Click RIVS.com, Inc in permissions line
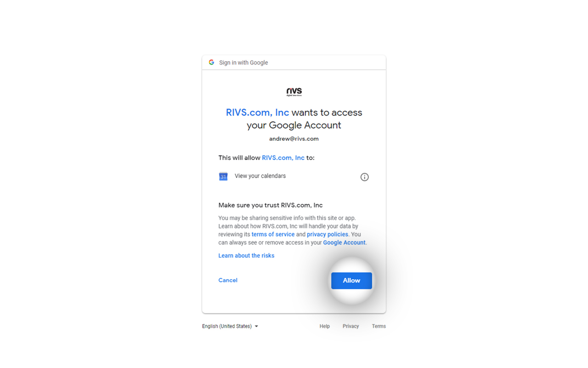Image resolution: width=588 pixels, height=368 pixels. (x=283, y=158)
